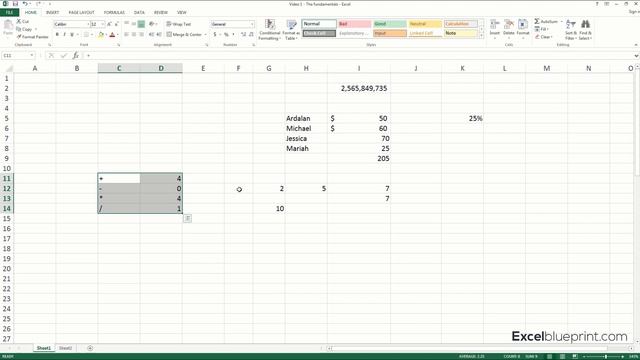Increase indent of cell contents

pyautogui.click(x=159, y=35)
